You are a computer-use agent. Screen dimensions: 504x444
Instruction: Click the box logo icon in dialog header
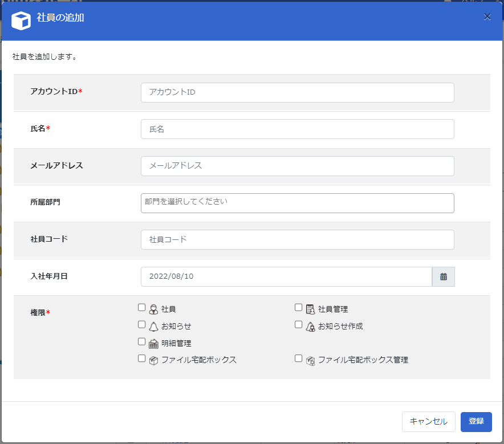(21, 21)
